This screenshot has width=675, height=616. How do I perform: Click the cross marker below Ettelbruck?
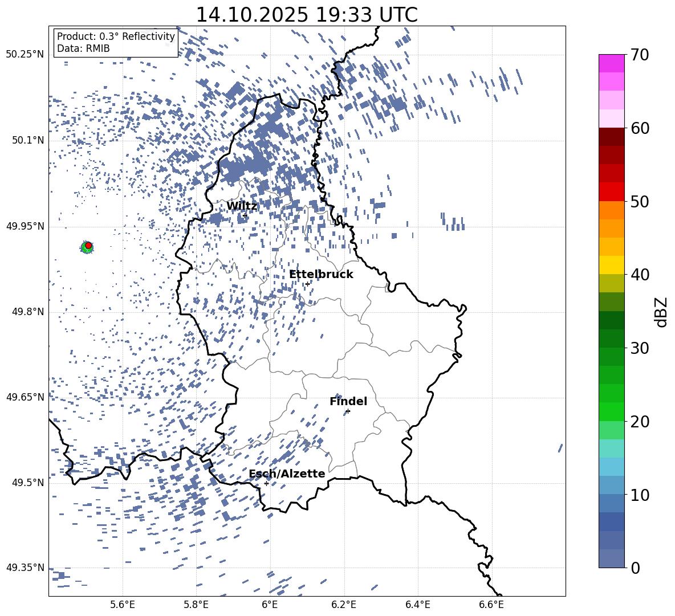pyautogui.click(x=307, y=284)
